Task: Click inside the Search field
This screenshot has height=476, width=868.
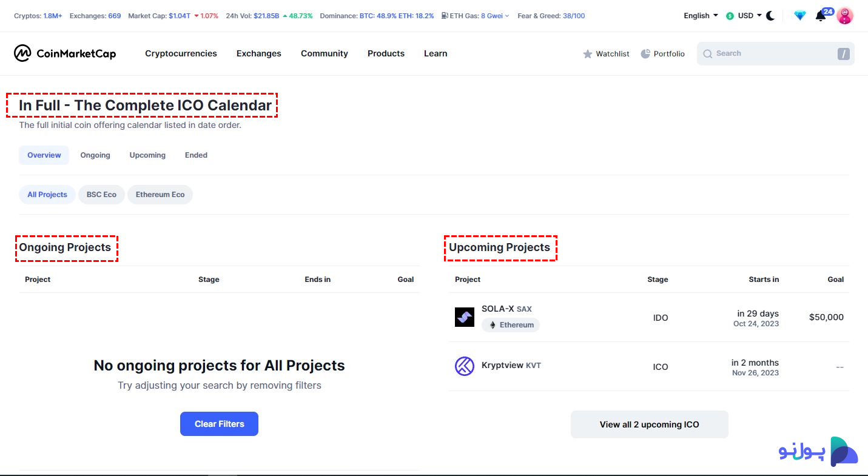Action: click(x=775, y=53)
